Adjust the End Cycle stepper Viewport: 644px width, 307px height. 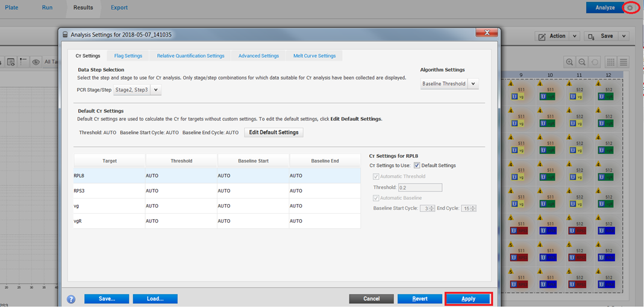click(x=474, y=208)
